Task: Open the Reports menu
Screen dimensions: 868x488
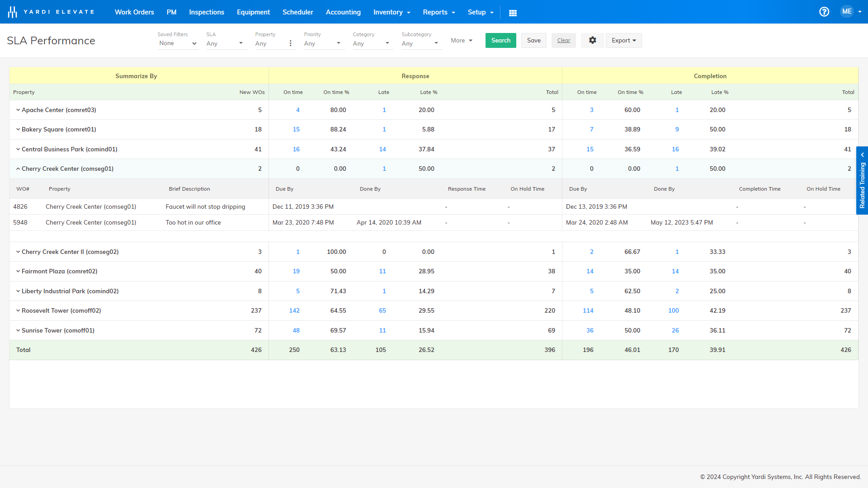Action: click(435, 12)
